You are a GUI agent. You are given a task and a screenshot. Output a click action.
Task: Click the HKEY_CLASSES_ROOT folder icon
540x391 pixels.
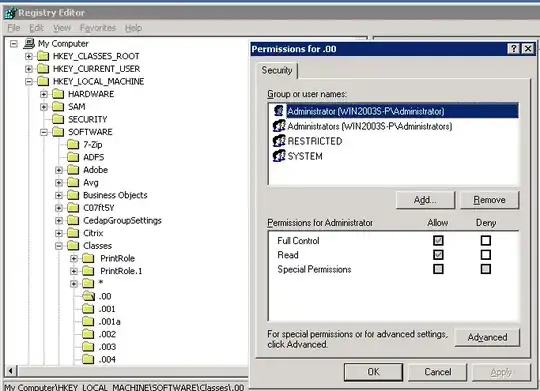[x=43, y=56]
